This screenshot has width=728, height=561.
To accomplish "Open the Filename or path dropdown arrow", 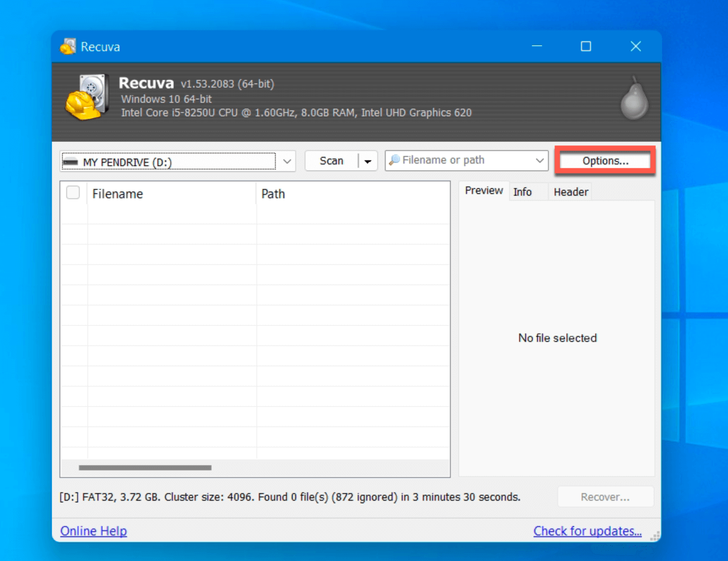I will coord(539,161).
